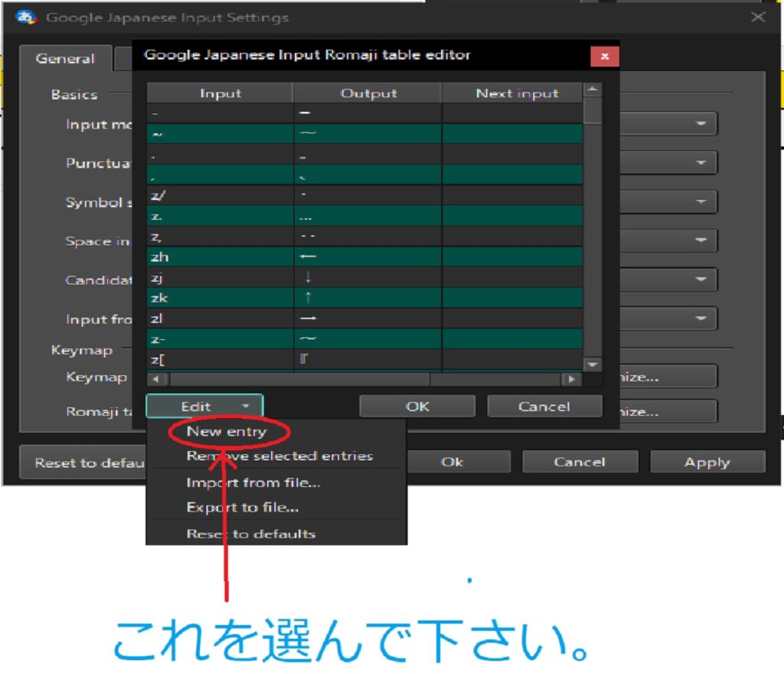Screen dimensions: 784x674
Task: Click the table's scroll down arrow
Action: click(x=593, y=365)
